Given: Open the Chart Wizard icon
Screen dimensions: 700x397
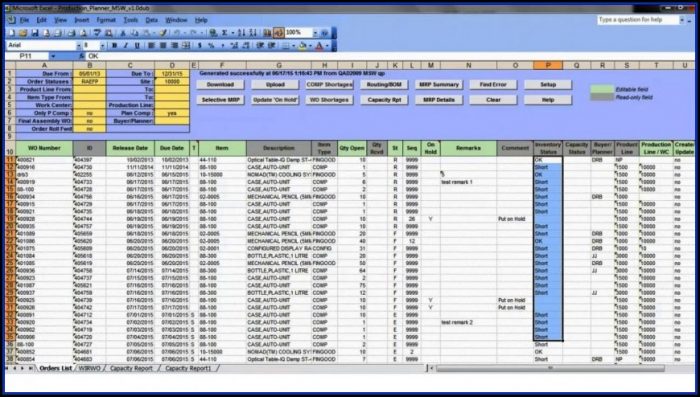Looking at the screenshot, I should click(267, 33).
